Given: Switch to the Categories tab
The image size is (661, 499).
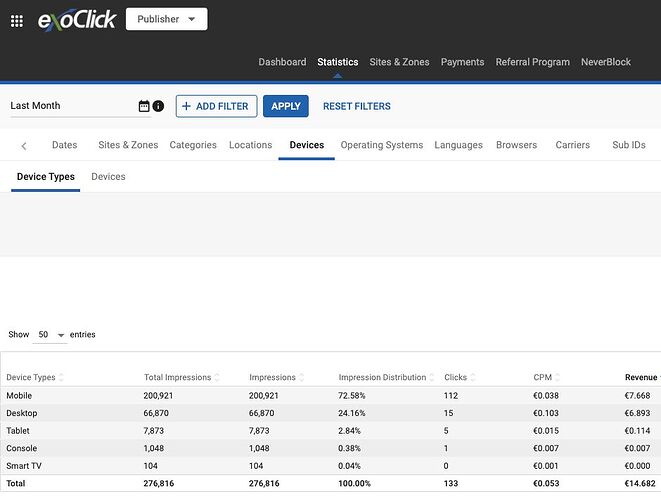Looking at the screenshot, I should [193, 145].
